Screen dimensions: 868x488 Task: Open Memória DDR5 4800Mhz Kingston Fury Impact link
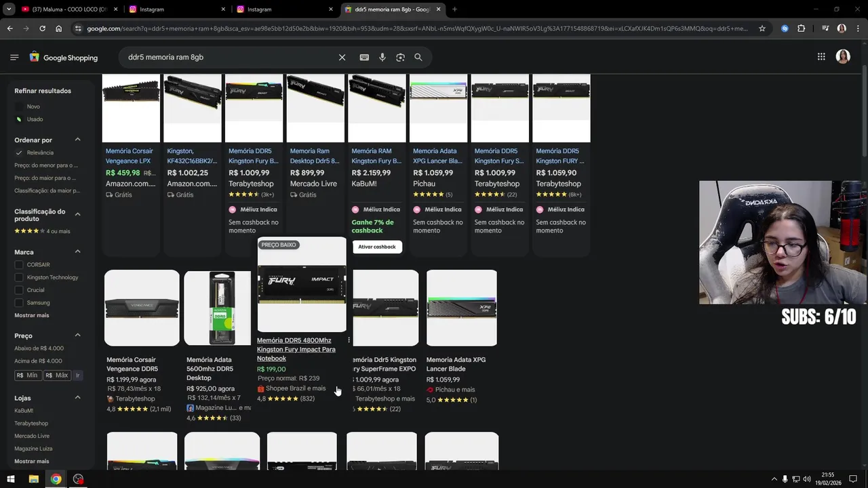(296, 349)
